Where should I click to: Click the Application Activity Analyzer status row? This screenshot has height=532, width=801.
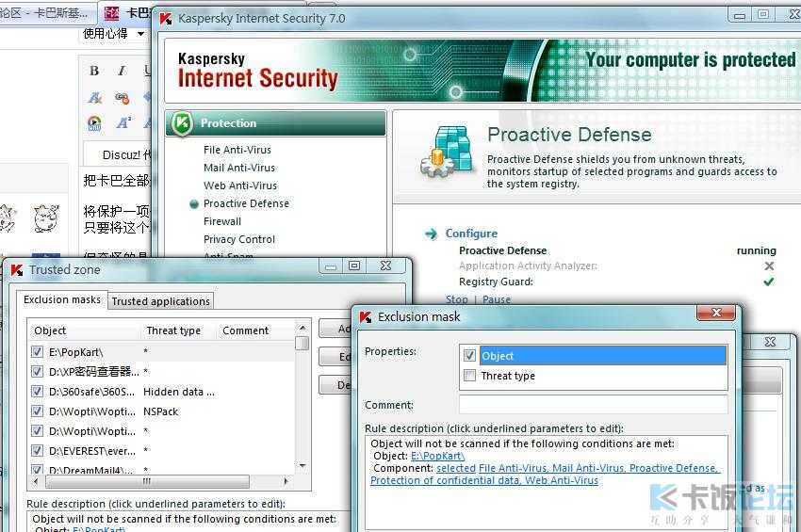pos(617,266)
